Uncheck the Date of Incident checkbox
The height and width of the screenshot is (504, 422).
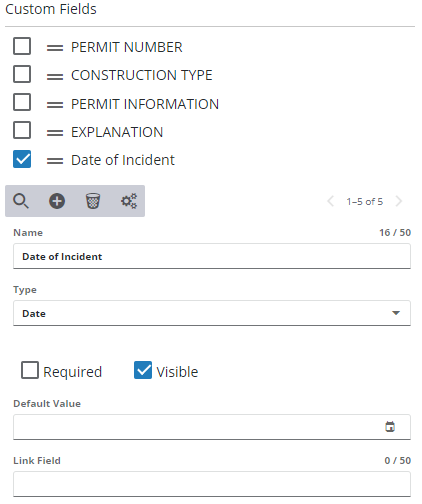[x=22, y=159]
